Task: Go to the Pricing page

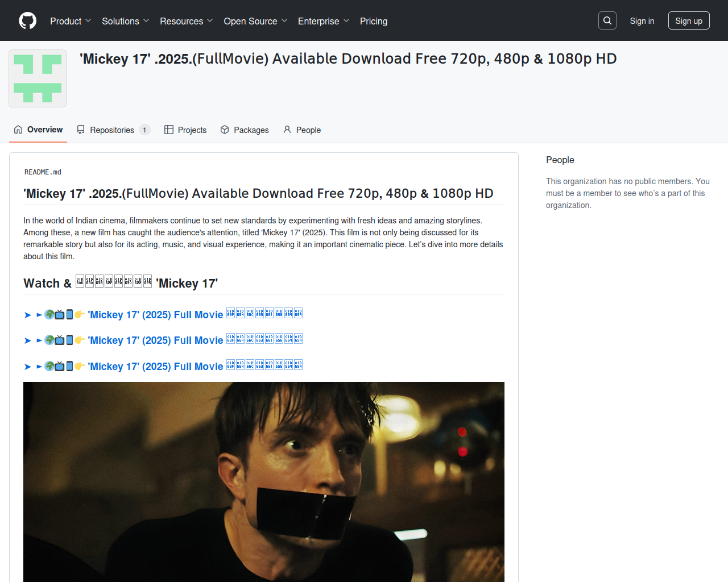Action: pyautogui.click(x=374, y=21)
